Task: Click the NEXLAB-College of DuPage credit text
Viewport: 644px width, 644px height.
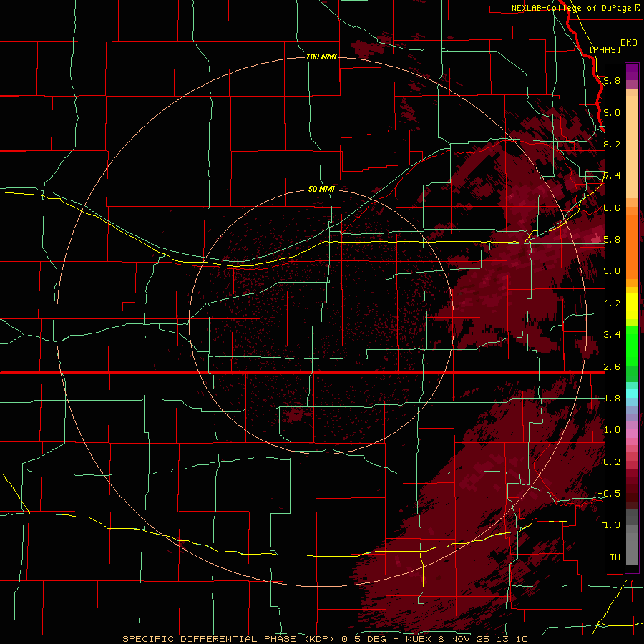Action: pos(571,8)
